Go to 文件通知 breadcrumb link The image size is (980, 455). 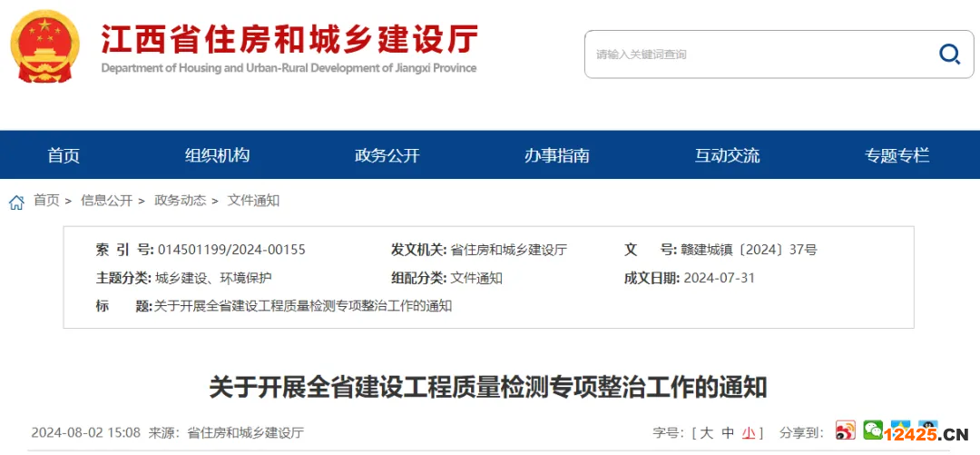(253, 201)
